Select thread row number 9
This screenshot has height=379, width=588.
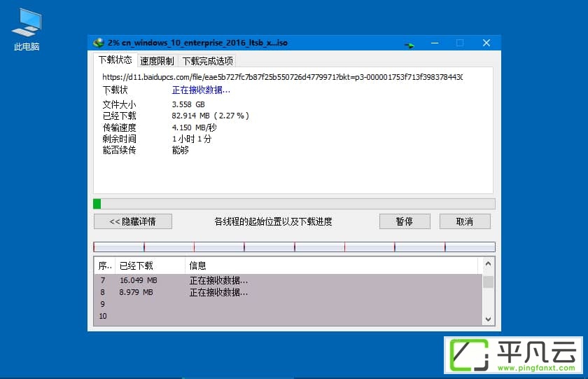288,304
